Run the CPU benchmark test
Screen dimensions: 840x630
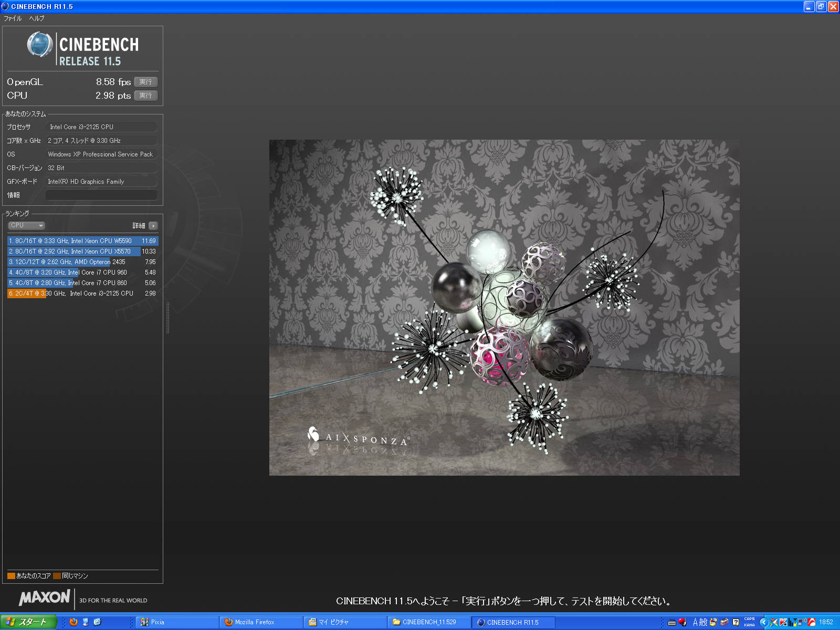coord(145,96)
